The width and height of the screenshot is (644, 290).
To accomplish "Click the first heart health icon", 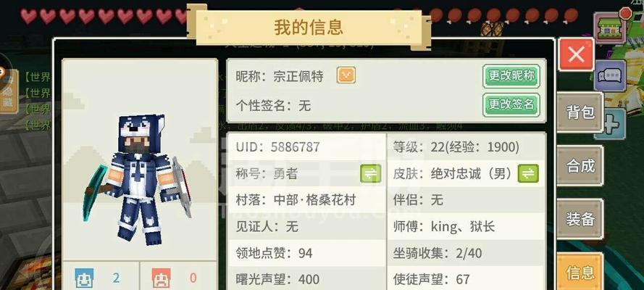I will [x=29, y=16].
